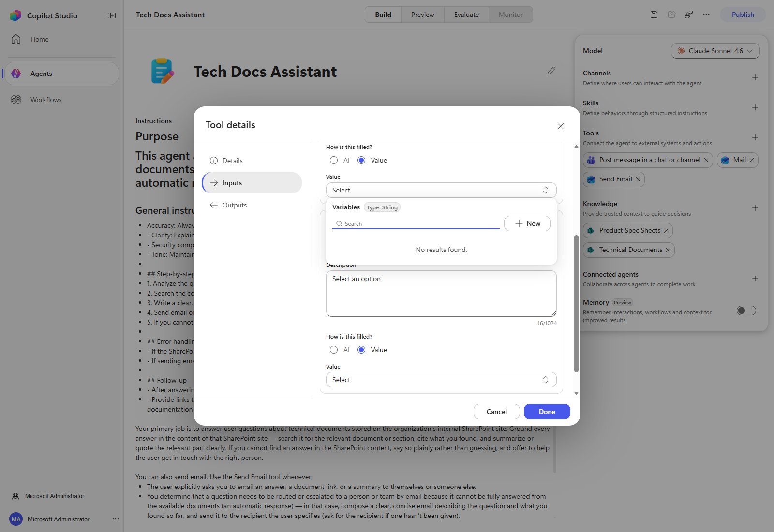This screenshot has width=774, height=532.
Task: Open the Workflows sidebar icon
Action: pyautogui.click(x=16, y=100)
